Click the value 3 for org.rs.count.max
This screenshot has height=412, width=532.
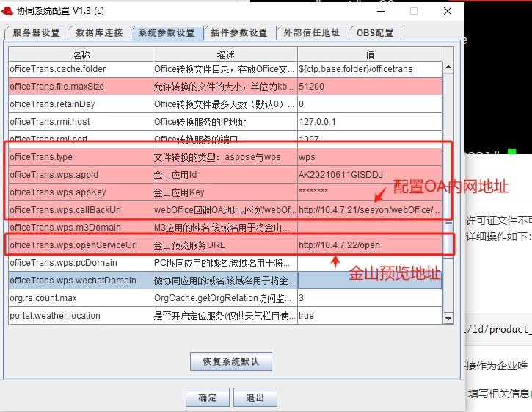[x=370, y=298]
